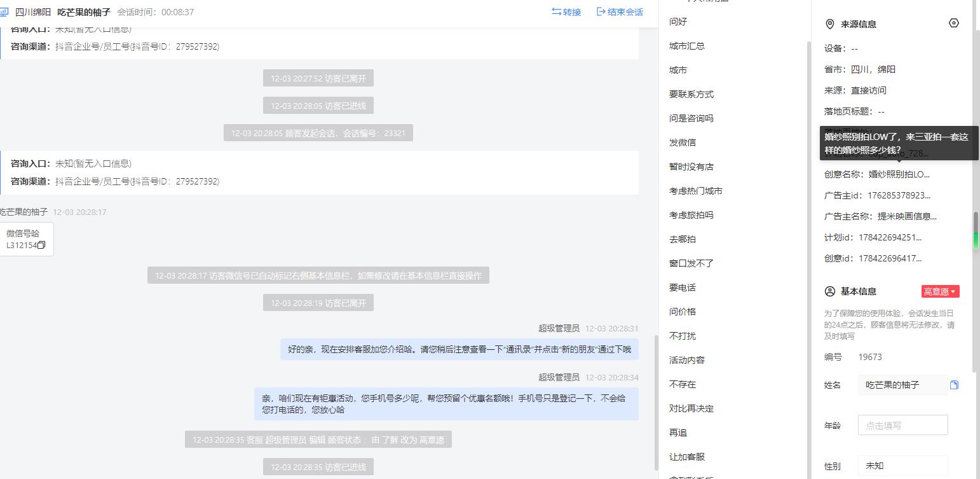
Task: Copy WeChat ID L312154 icon
Action: [x=41, y=245]
